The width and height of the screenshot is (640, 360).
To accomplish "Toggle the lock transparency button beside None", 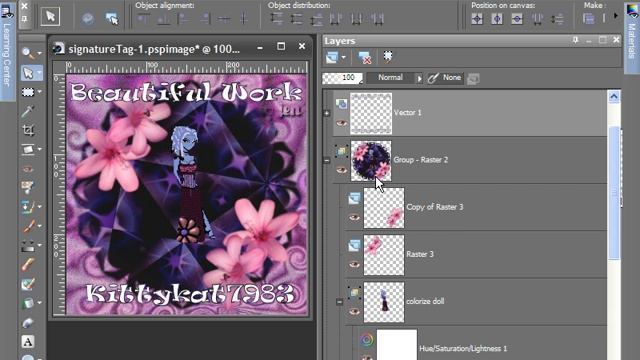I will coord(473,78).
